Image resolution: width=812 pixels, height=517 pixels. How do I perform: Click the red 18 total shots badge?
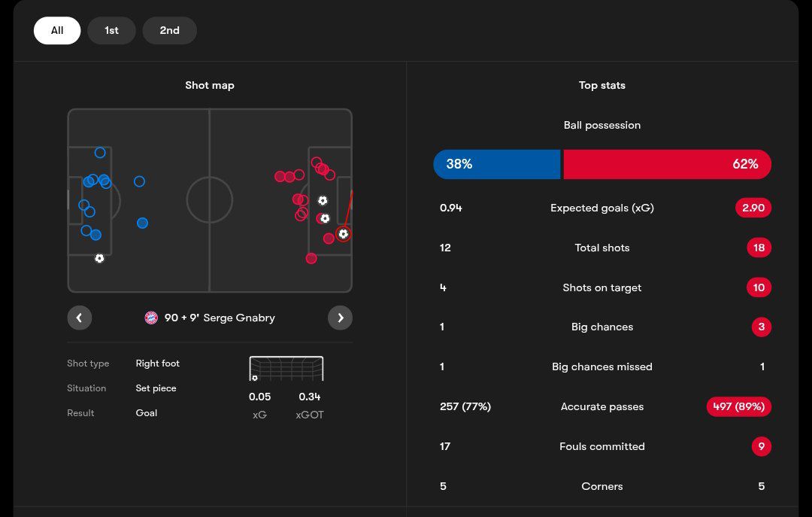(759, 248)
